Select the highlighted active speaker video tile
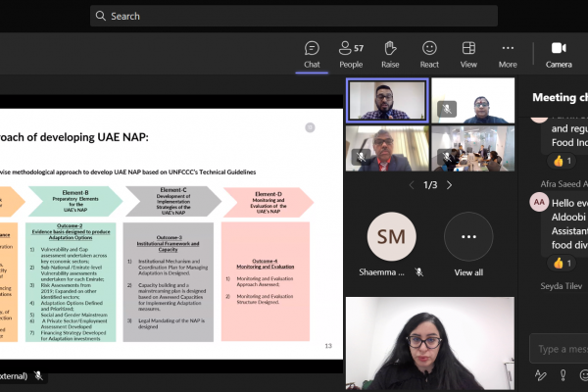 click(387, 100)
